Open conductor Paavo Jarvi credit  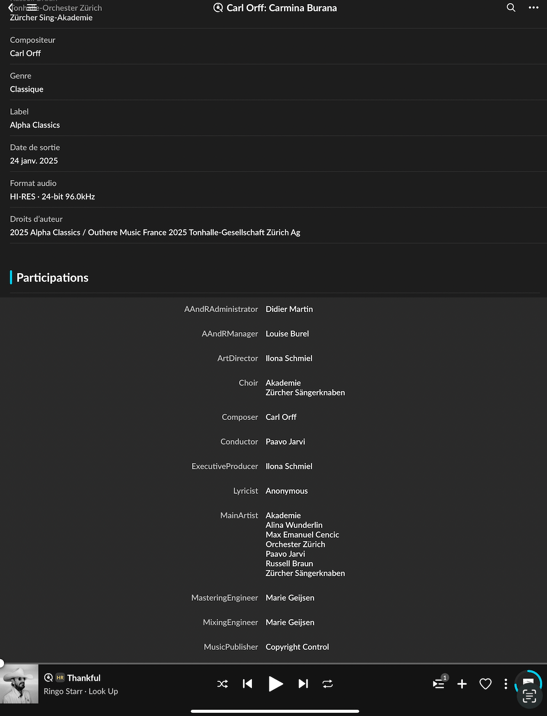[285, 442]
